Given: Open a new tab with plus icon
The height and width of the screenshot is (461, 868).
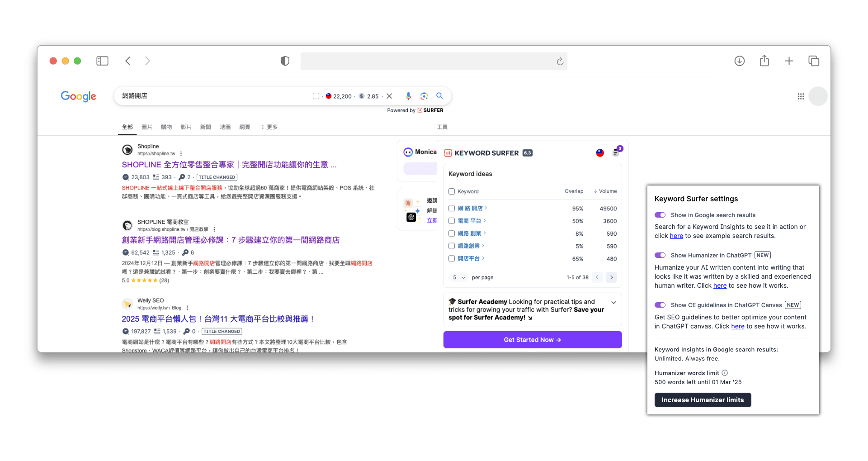Looking at the screenshot, I should pyautogui.click(x=789, y=61).
